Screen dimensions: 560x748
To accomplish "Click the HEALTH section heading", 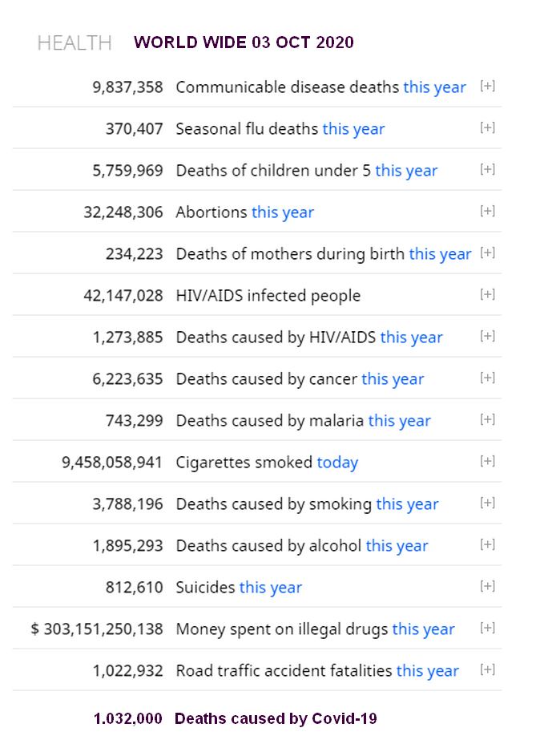I will [75, 43].
